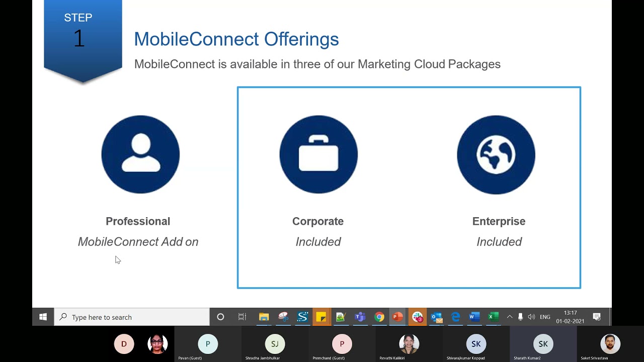This screenshot has width=644, height=362.
Task: Click the microphone icon in system tray
Action: click(x=520, y=317)
